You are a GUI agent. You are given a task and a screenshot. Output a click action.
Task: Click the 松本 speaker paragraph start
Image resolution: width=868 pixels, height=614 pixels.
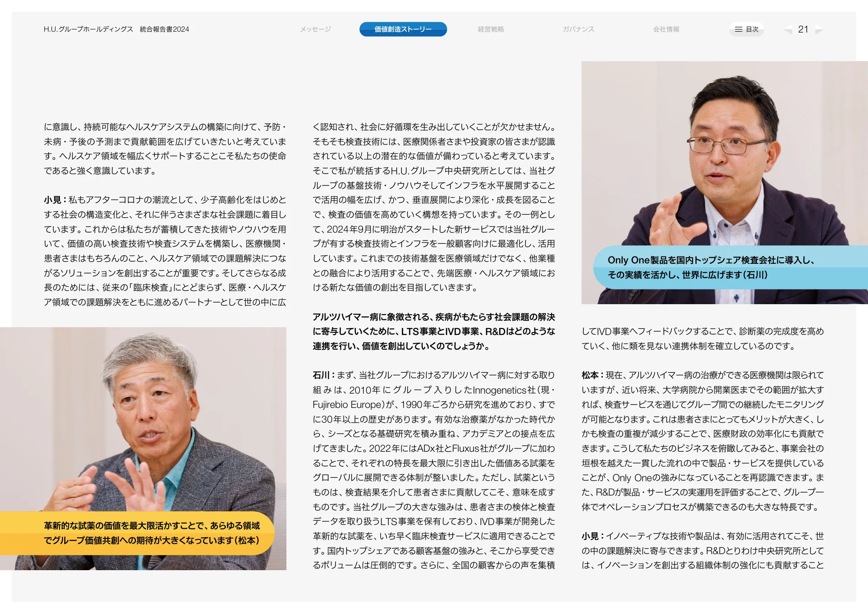click(x=590, y=375)
